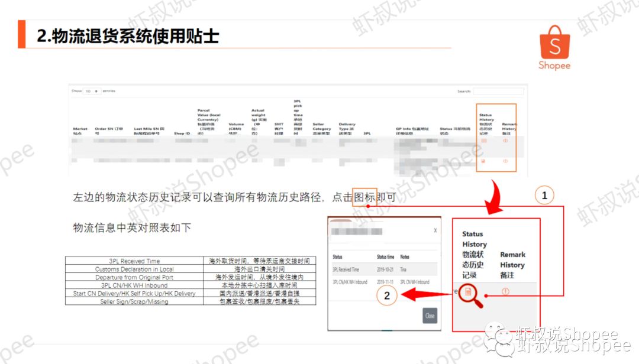Screen dimensions: 639x364
Task: Click the Status column header in the popup
Action: coord(338,257)
